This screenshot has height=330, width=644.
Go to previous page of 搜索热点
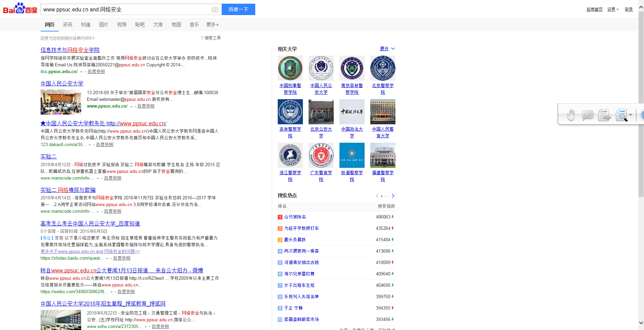click(x=377, y=196)
